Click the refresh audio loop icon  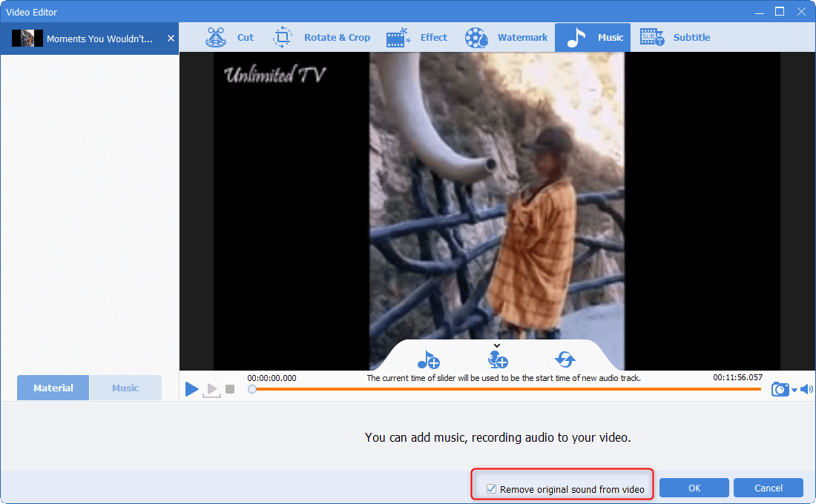pos(565,360)
